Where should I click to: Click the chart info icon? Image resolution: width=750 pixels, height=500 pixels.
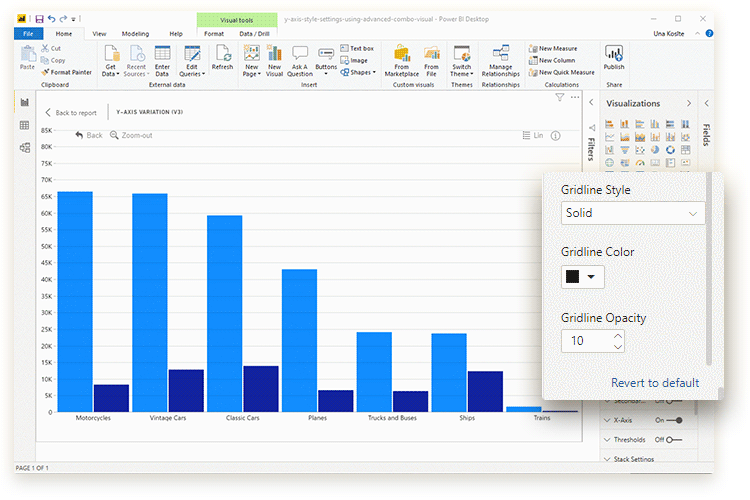[x=555, y=136]
